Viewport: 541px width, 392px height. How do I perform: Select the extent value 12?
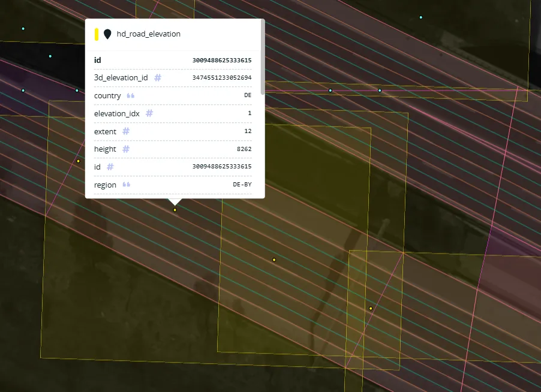pyautogui.click(x=248, y=131)
